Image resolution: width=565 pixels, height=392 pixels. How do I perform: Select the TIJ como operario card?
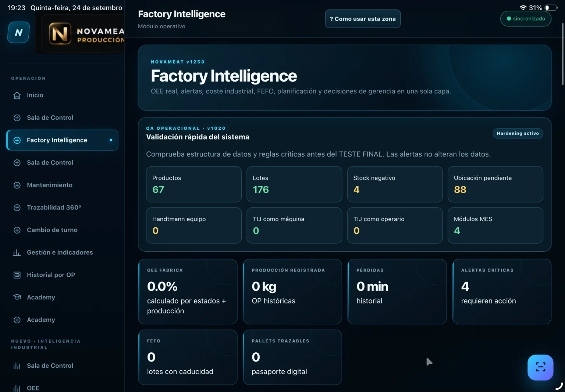(x=395, y=226)
